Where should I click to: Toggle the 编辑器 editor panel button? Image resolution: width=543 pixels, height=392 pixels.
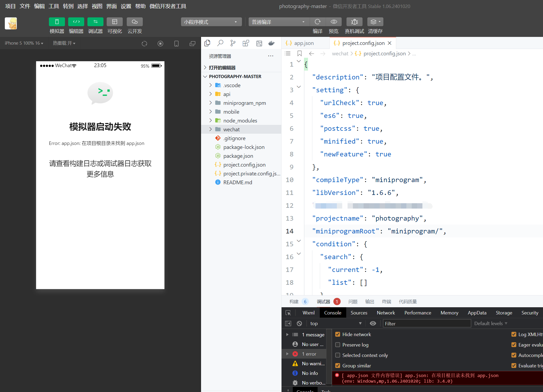point(76,22)
